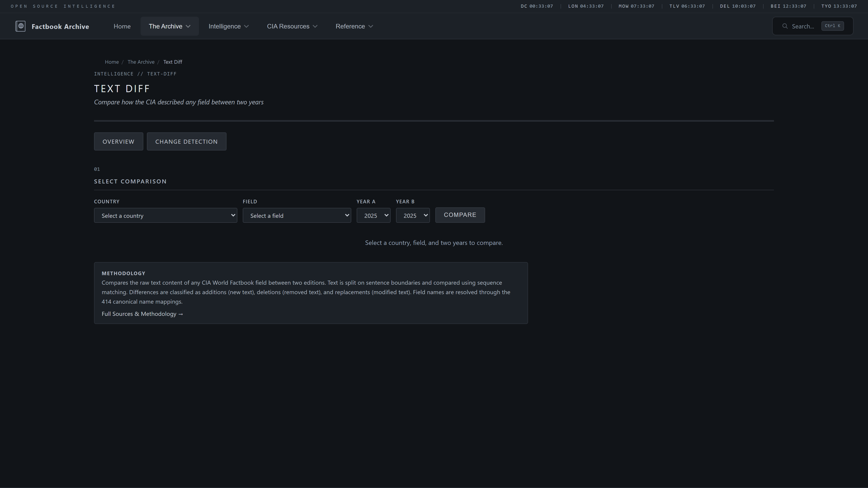Click the search magnifier icon

pos(785,26)
